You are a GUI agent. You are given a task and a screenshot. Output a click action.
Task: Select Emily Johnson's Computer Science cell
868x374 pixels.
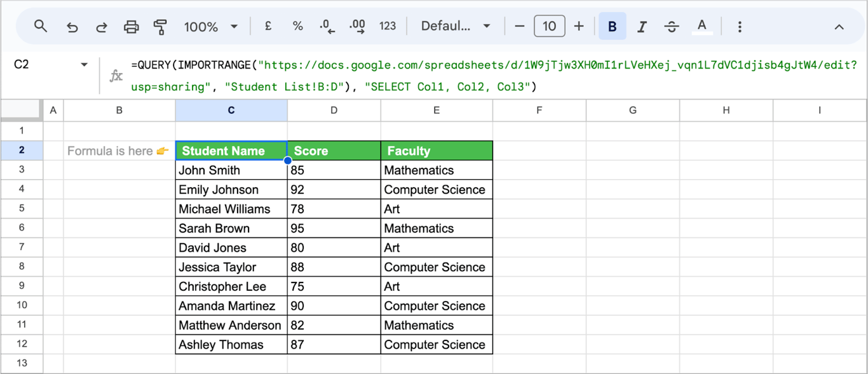[437, 189]
